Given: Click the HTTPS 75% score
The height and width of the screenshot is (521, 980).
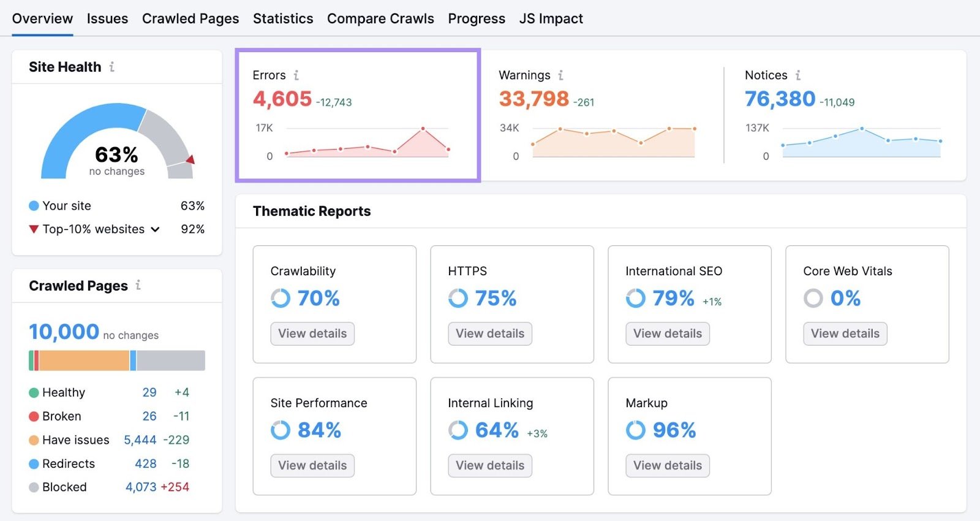Looking at the screenshot, I should [496, 299].
